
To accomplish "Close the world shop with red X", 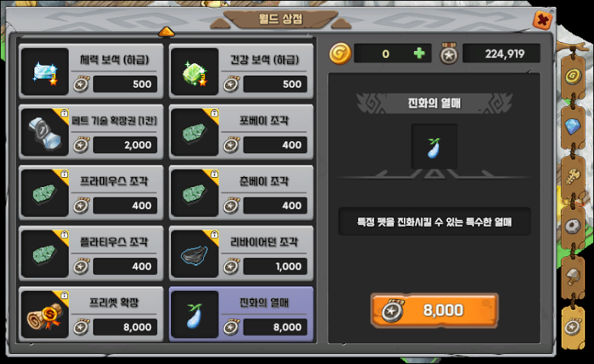I will (x=543, y=20).
